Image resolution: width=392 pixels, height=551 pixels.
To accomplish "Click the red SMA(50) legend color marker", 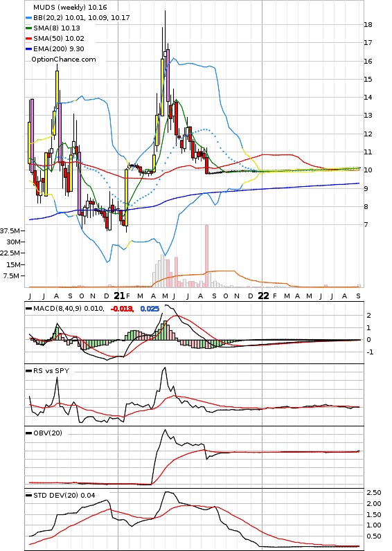I will point(29,38).
